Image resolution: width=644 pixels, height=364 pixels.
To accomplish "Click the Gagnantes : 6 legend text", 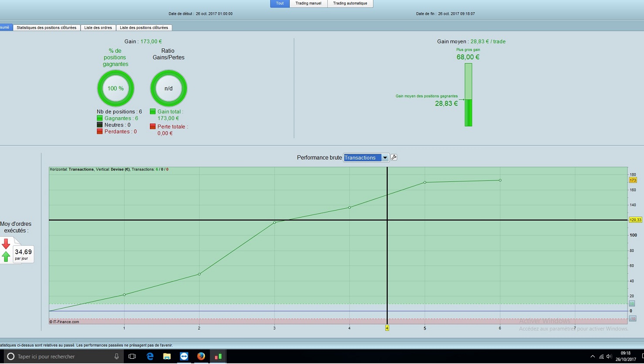I will (121, 118).
